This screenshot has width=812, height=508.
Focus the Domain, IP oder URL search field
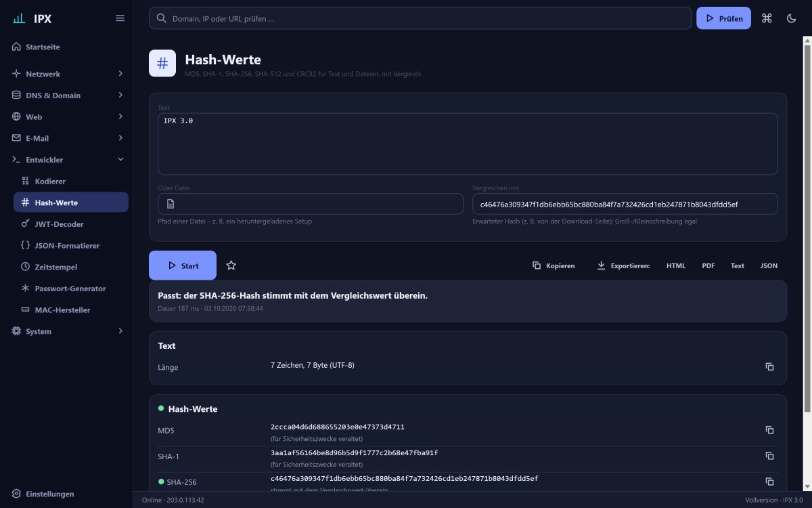point(420,18)
